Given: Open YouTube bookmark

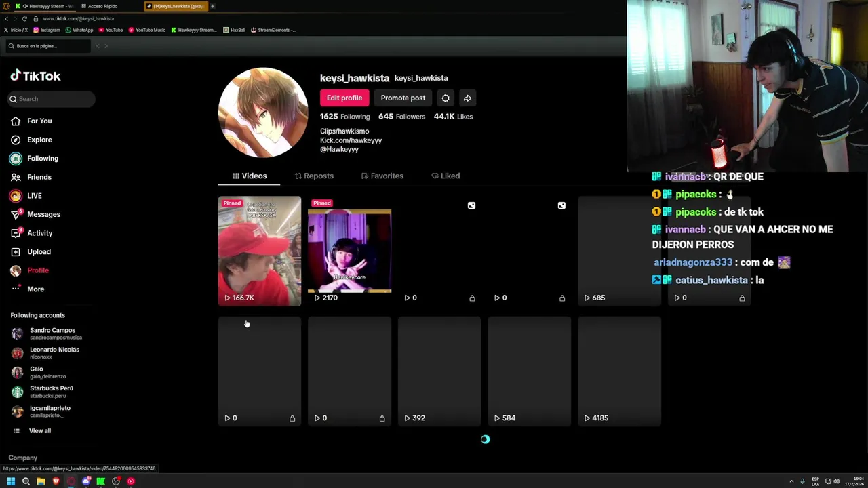Looking at the screenshot, I should pos(111,30).
